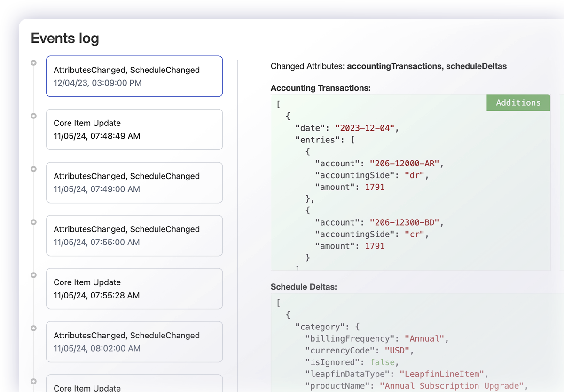Image resolution: width=564 pixels, height=392 pixels.
Task: Click amount 1791 under the AR account
Action: click(375, 187)
